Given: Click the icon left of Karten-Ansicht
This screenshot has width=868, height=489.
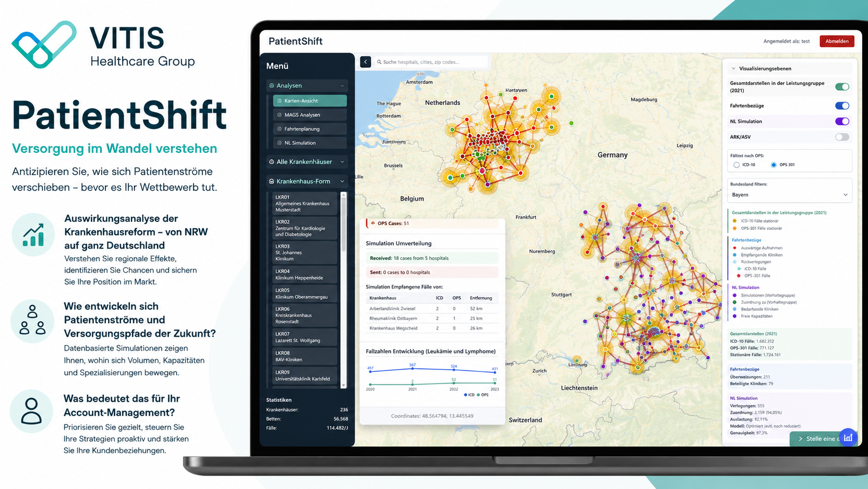Looking at the screenshot, I should (280, 101).
